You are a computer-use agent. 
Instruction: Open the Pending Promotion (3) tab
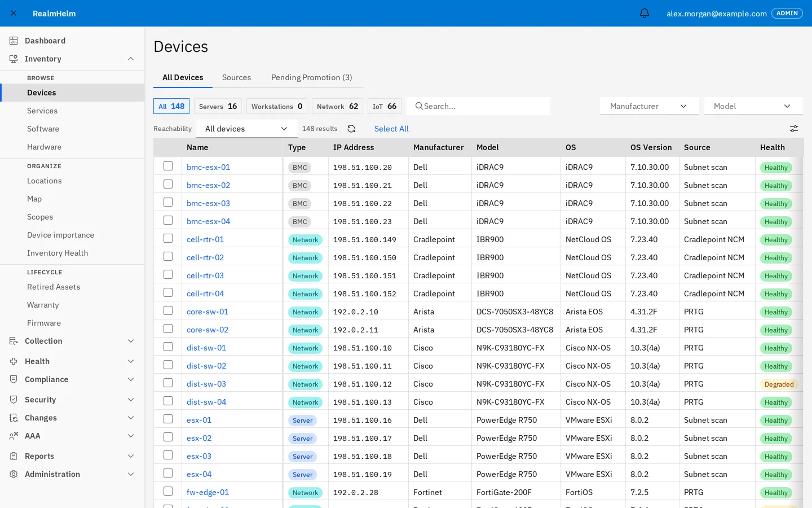pos(312,77)
